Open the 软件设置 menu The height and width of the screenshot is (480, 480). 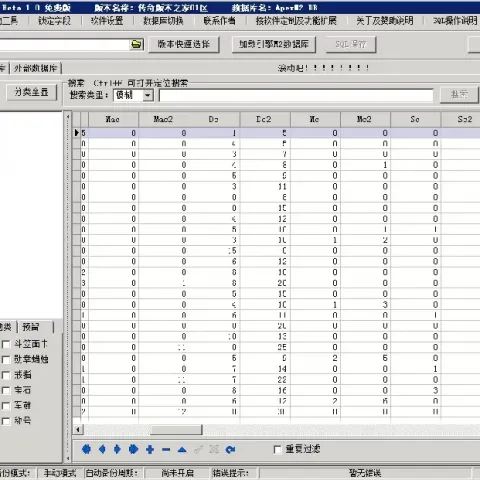107,21
